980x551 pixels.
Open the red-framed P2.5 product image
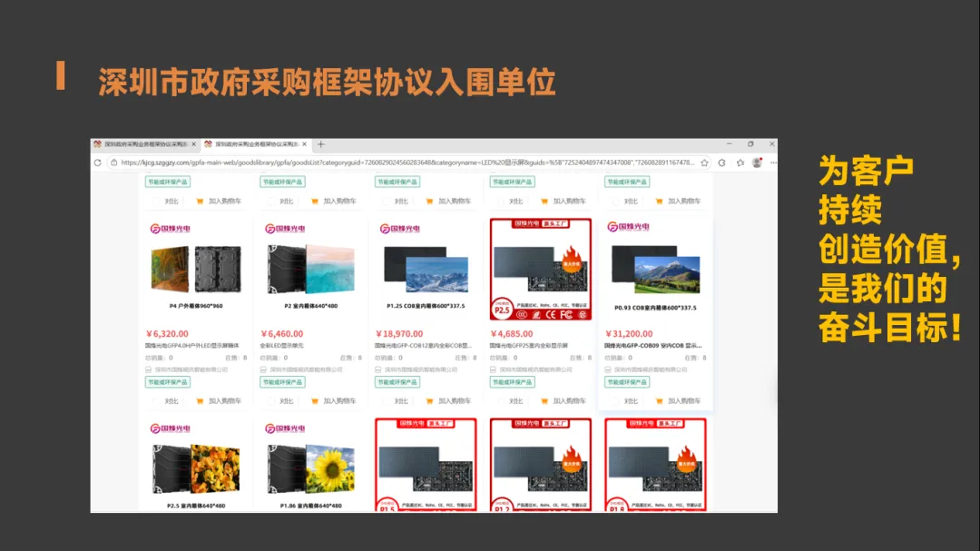pos(541,270)
